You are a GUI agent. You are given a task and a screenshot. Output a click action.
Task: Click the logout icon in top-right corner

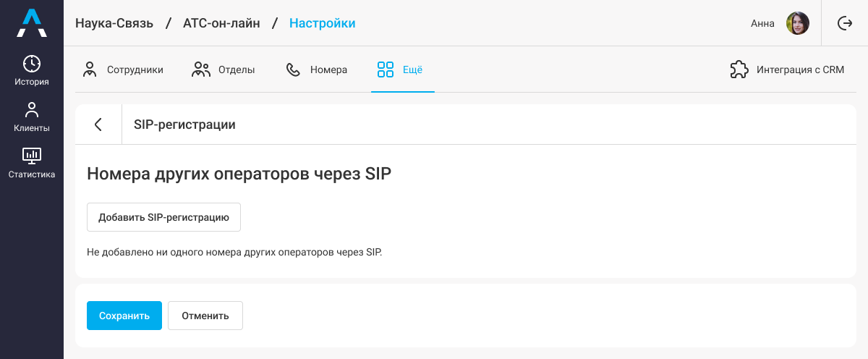(844, 23)
